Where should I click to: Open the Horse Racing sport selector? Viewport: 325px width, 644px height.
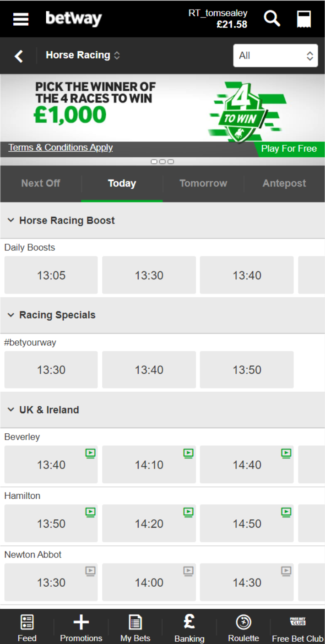83,55
